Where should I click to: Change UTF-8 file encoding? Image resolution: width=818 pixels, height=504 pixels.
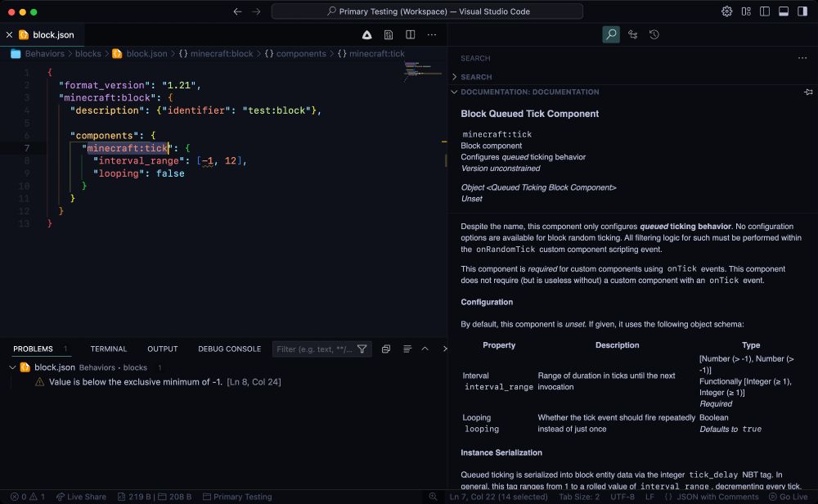pos(622,497)
